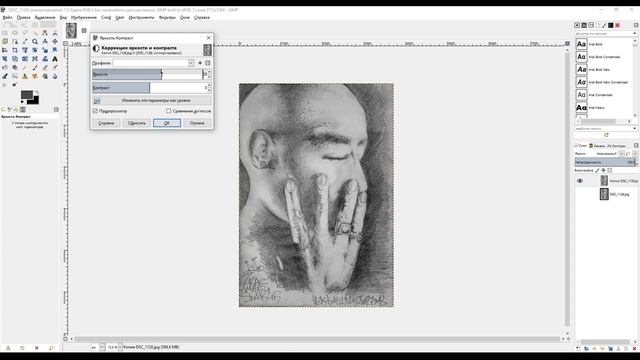
Task: Toggle lock pixels brush icon in layers
Action: pyautogui.click(x=597, y=170)
